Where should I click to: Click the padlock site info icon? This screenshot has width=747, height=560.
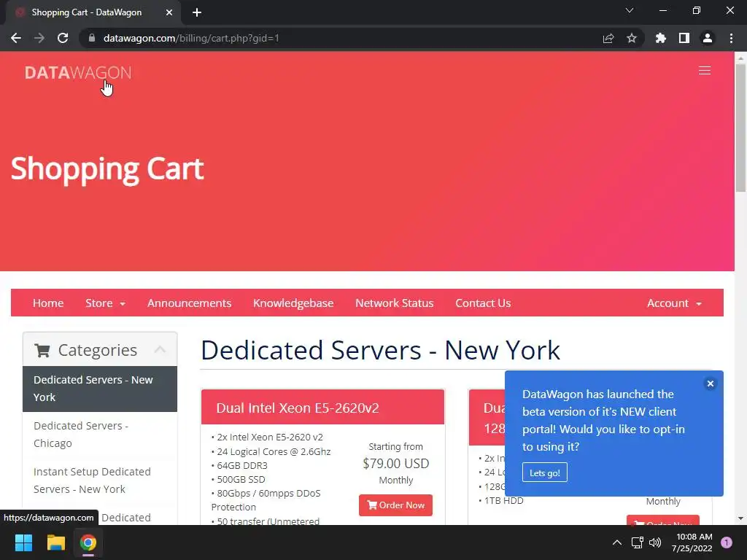click(x=92, y=38)
